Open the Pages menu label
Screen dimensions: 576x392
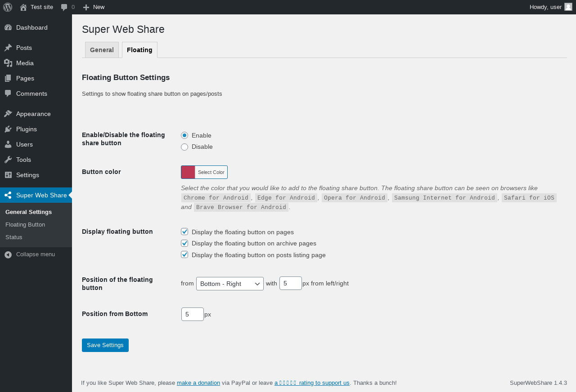click(25, 78)
